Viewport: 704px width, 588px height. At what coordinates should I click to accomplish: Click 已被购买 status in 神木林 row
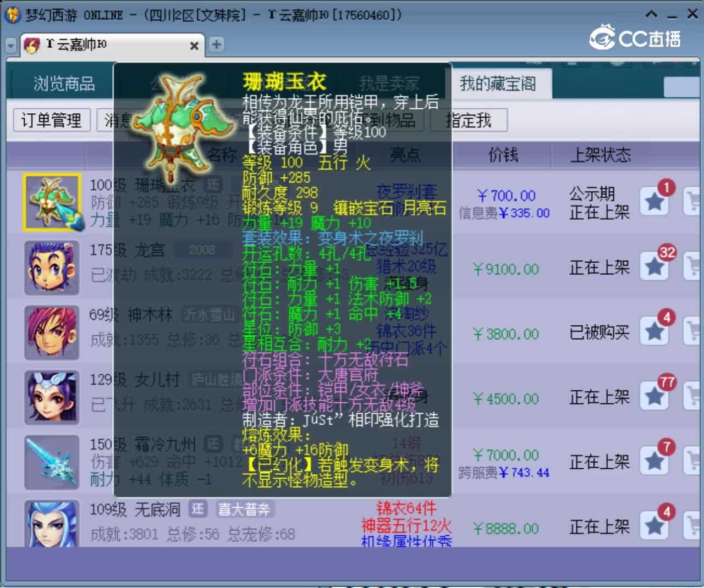[x=599, y=332]
